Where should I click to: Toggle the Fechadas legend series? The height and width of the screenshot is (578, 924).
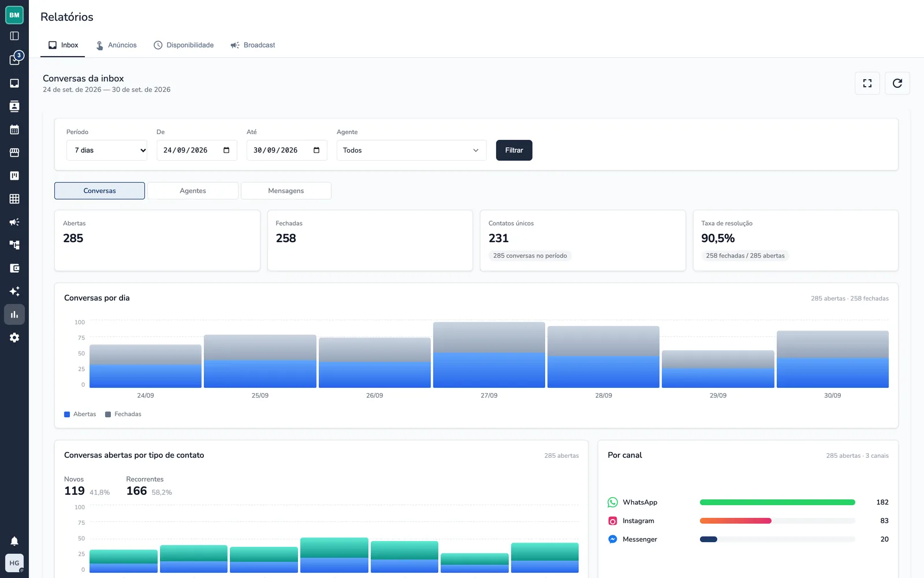point(123,414)
